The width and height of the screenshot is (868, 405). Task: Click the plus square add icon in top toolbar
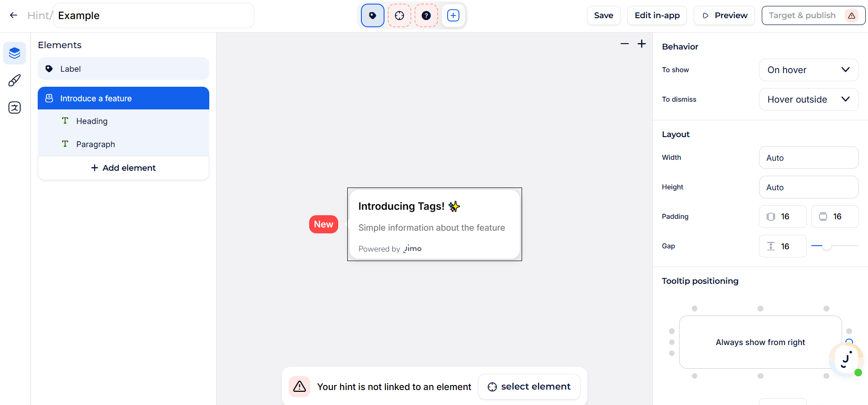[453, 15]
